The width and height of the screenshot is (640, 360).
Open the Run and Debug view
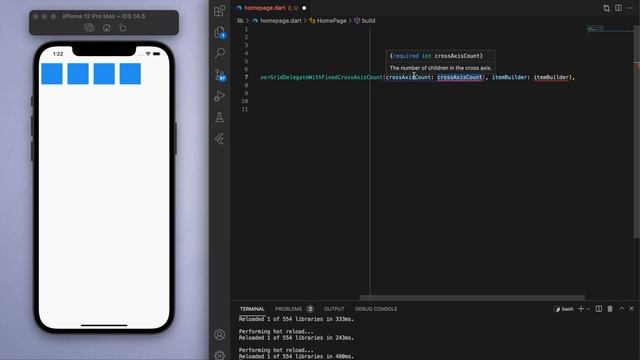220,96
